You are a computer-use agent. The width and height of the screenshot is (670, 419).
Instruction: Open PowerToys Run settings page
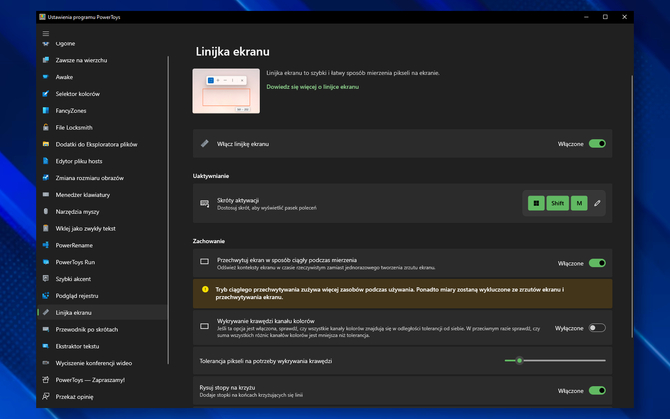tap(103, 262)
